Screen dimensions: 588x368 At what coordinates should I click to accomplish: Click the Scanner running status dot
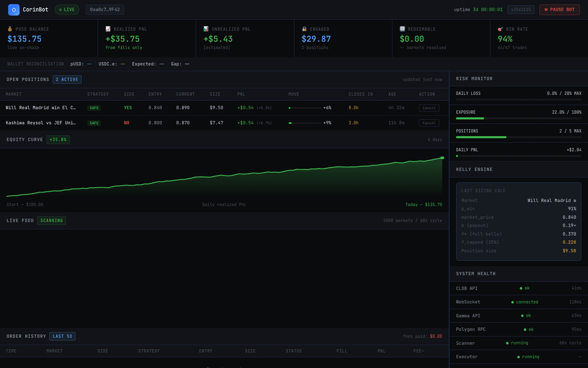coord(507,343)
